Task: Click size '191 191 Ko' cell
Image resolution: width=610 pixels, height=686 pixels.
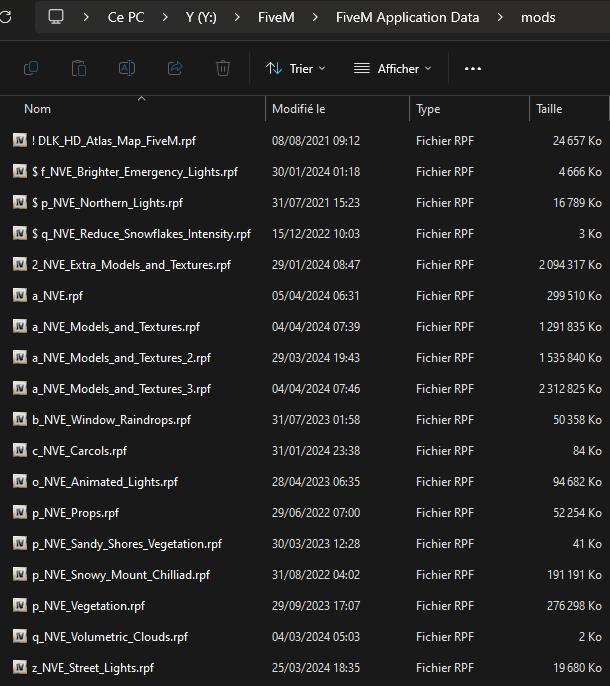Action: pyautogui.click(x=575, y=574)
